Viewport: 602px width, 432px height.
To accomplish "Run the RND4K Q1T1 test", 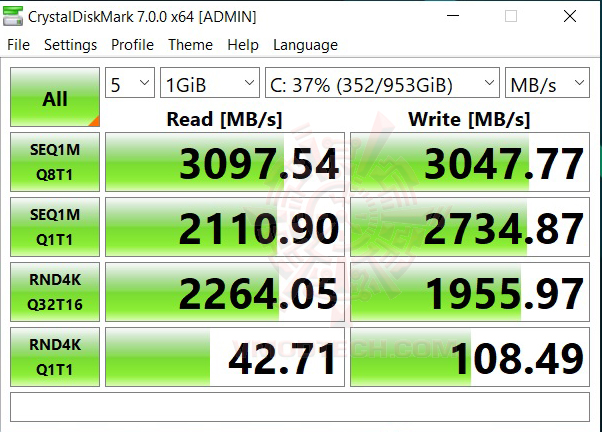I will 55,357.
